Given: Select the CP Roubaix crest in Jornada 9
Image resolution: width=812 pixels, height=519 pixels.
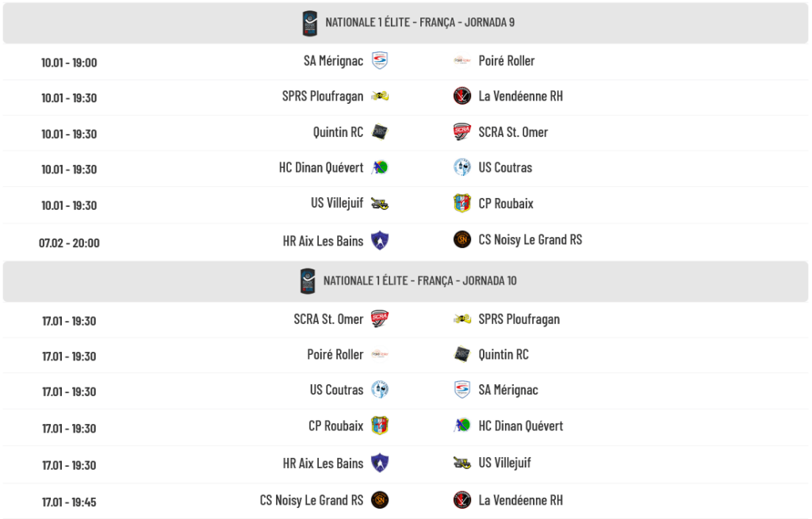Looking at the screenshot, I should pos(462,204).
